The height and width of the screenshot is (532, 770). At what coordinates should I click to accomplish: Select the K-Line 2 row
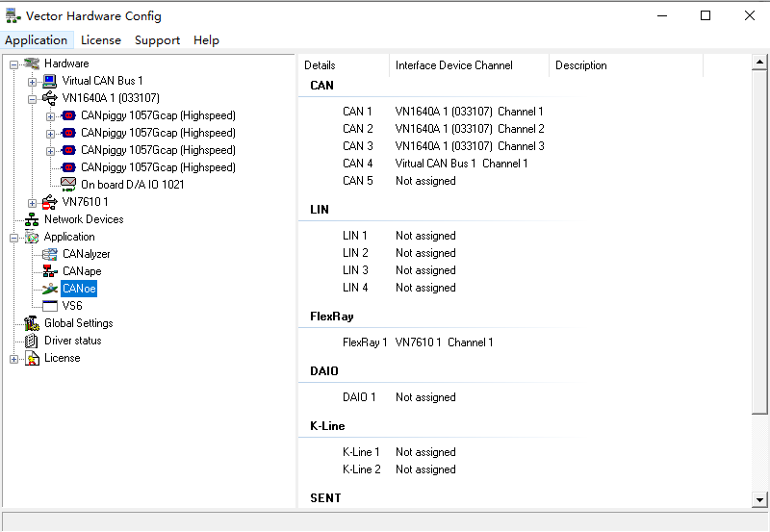click(x=399, y=469)
